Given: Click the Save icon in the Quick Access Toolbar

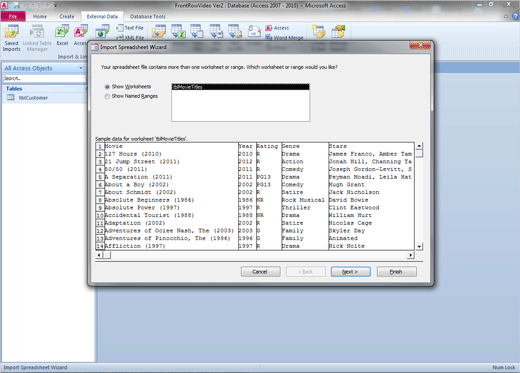Looking at the screenshot, I should point(16,6).
